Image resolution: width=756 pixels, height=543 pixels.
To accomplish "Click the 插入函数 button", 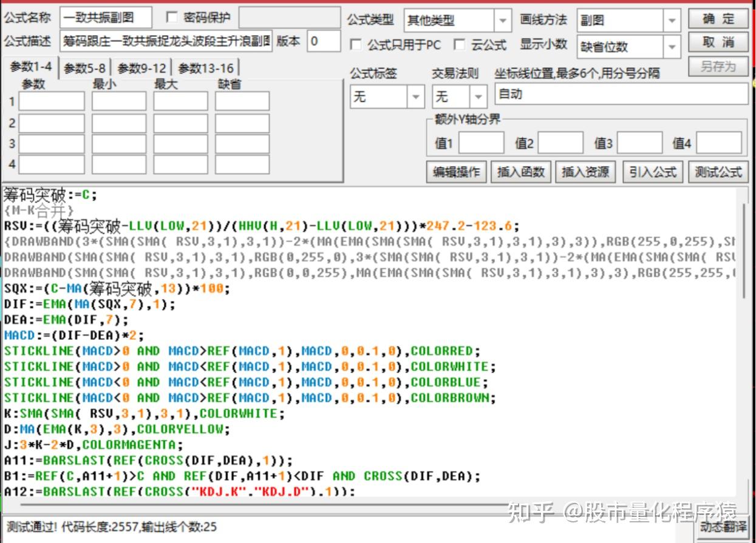I will pyautogui.click(x=521, y=172).
